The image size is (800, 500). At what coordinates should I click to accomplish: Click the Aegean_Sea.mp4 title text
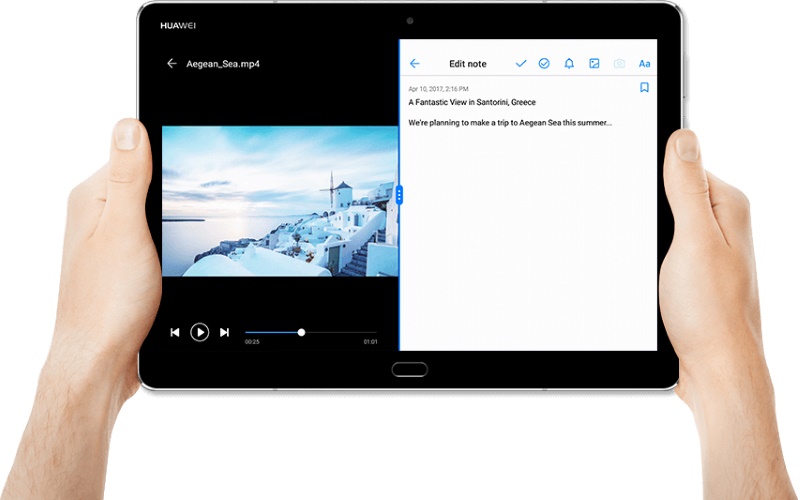(223, 64)
